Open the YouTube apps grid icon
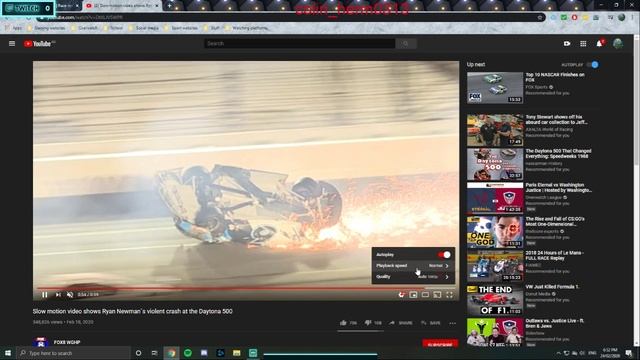The width and height of the screenshot is (640, 360). click(583, 44)
